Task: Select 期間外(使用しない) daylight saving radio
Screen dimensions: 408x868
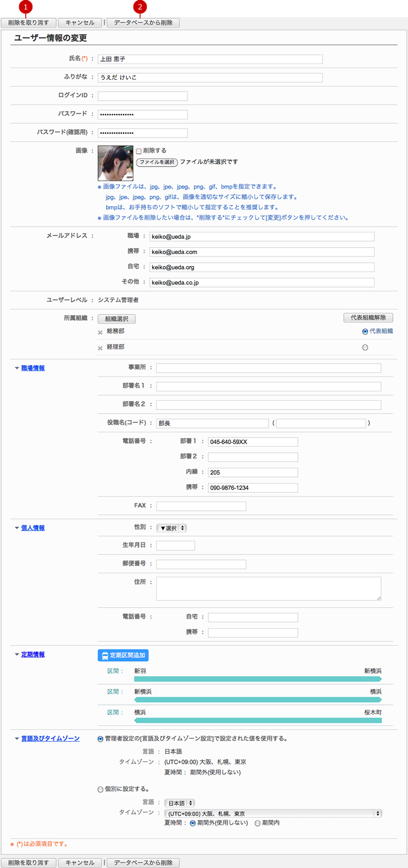Action: pos(193,823)
